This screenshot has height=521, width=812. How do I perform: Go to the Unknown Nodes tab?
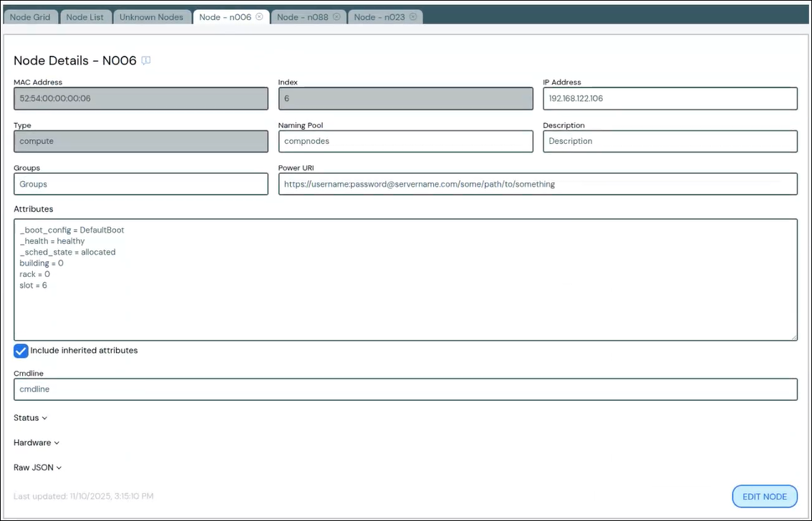[x=151, y=17]
